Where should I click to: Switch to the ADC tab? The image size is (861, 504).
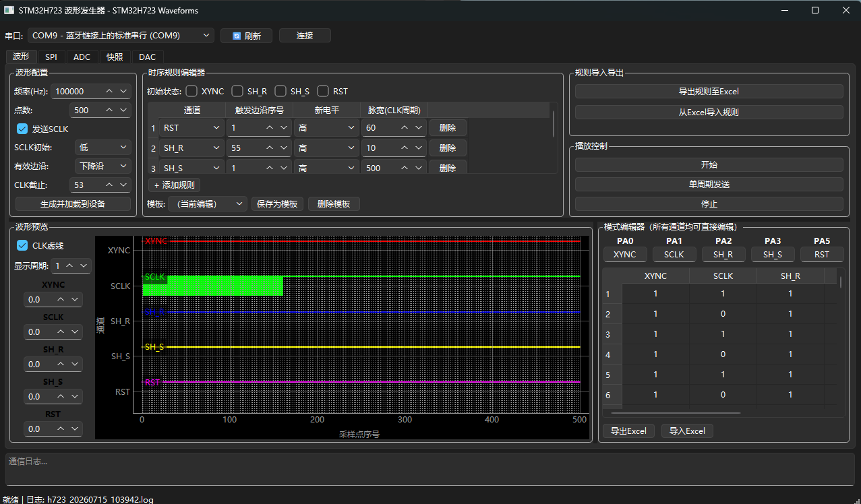82,57
